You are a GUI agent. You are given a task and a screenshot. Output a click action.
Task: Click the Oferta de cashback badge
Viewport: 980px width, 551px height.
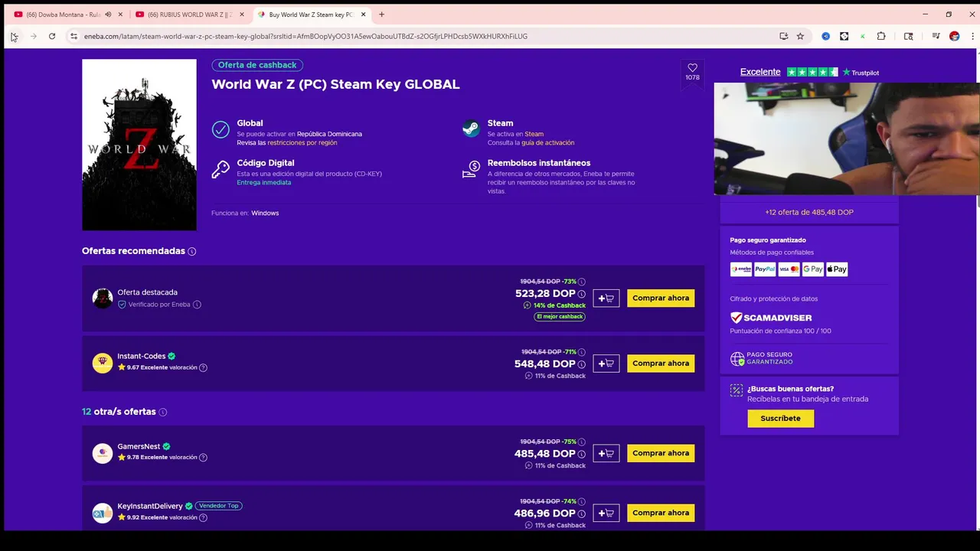coord(257,65)
